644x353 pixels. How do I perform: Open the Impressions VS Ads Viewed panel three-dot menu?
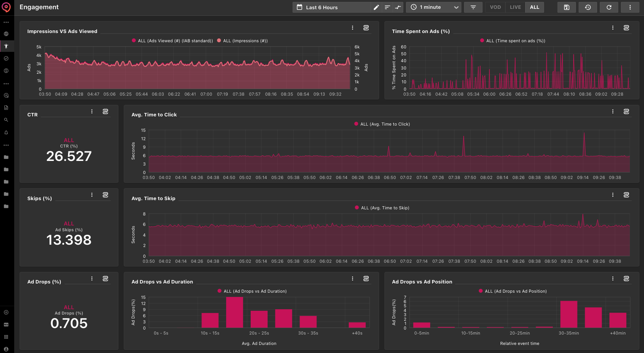353,28
